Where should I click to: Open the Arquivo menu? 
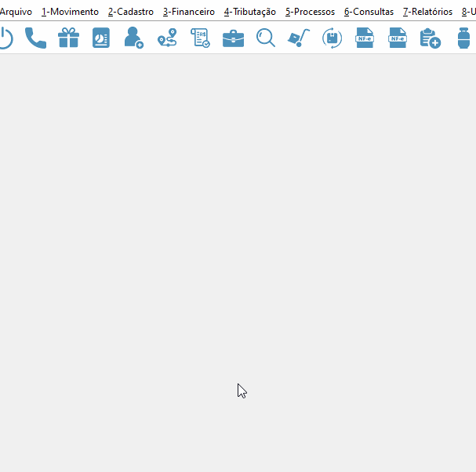(x=16, y=12)
